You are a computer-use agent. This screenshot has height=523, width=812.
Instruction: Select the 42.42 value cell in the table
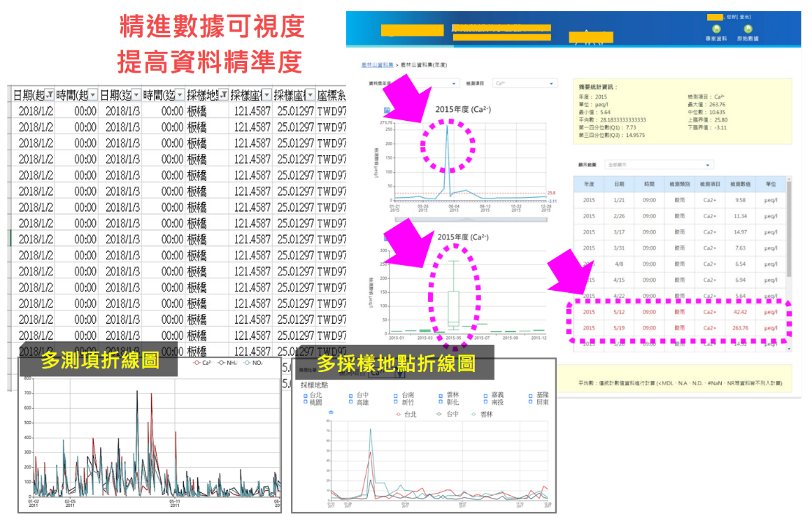click(x=740, y=312)
